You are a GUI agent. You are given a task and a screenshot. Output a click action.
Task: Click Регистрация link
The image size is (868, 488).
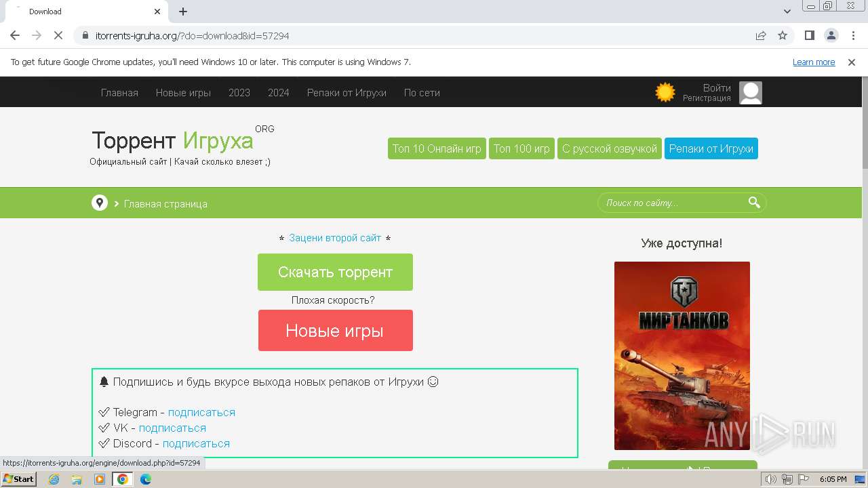coord(707,98)
